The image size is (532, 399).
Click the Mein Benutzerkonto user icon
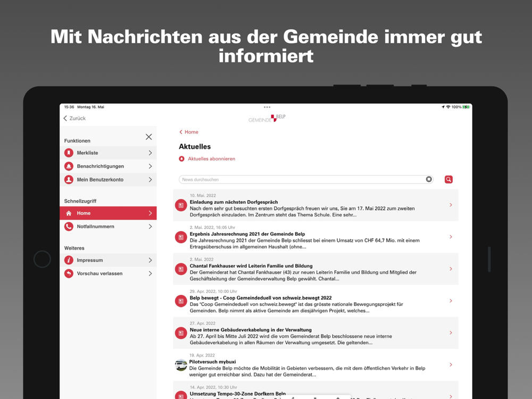(x=69, y=179)
